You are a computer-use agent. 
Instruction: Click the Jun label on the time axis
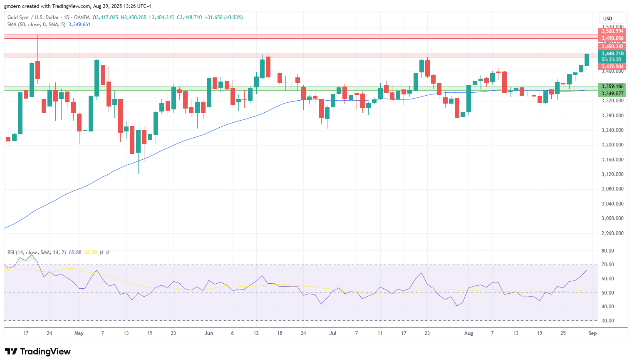(x=209, y=333)
